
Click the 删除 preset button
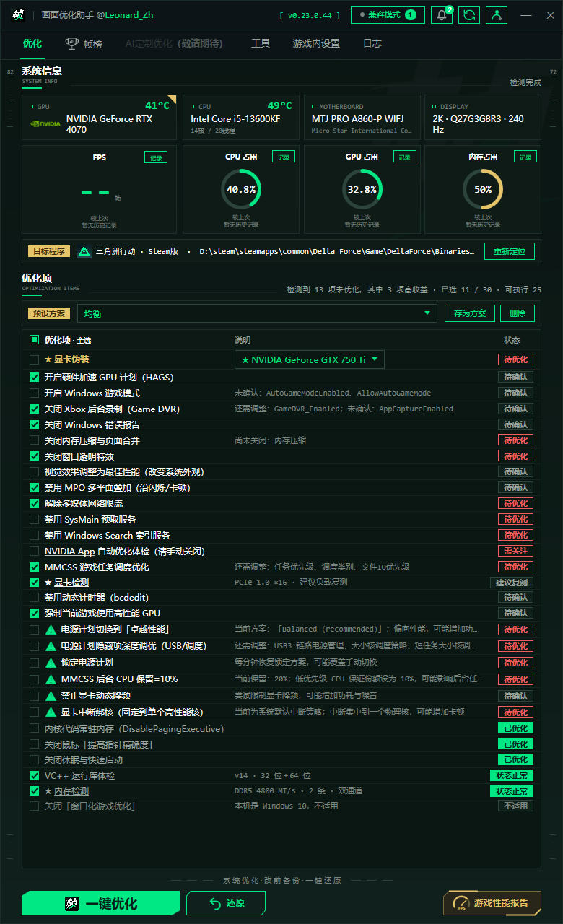pyautogui.click(x=518, y=313)
